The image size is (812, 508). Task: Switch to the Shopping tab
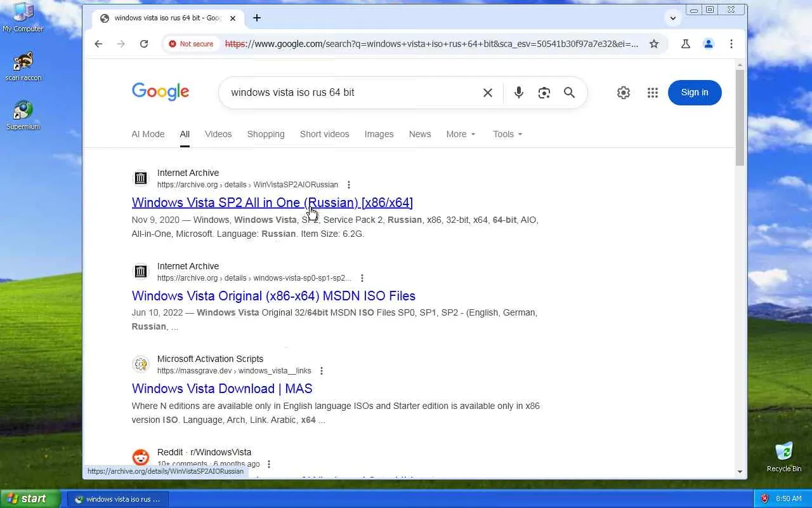point(266,134)
